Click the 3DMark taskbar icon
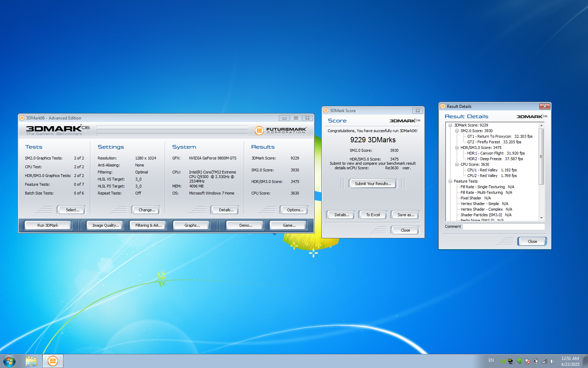Viewport: 588px width, 368px height. [52, 361]
